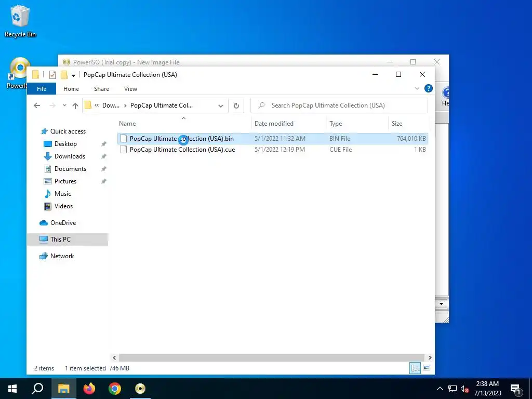Click the pin icon beside Documents
Screen dimensions: 532x399
[103, 169]
